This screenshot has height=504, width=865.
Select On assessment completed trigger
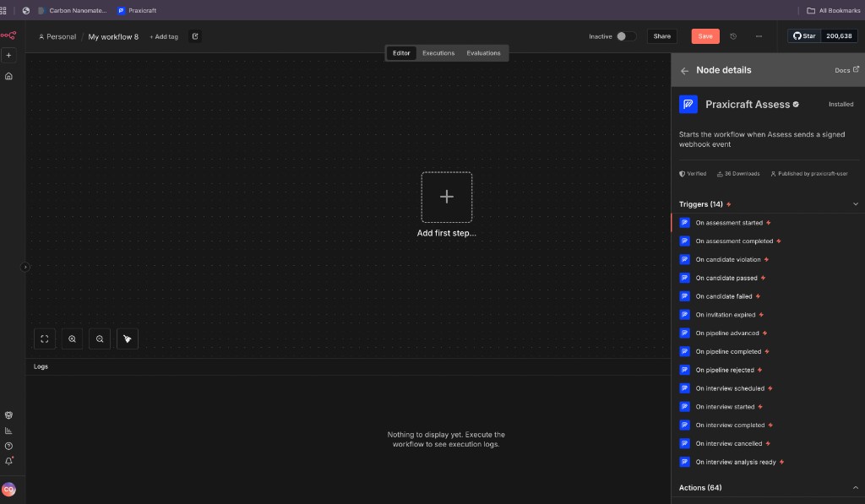[x=768, y=241]
